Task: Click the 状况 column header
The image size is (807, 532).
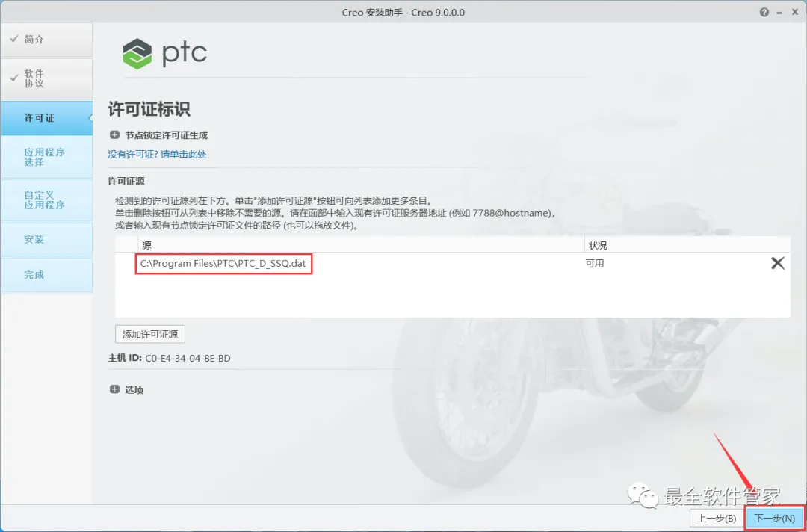Action: (687, 245)
